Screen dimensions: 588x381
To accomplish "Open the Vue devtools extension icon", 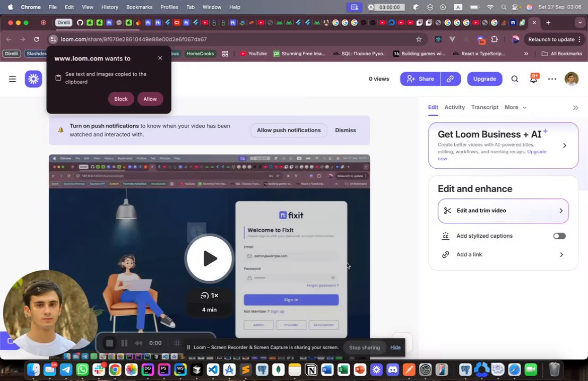I will click(x=452, y=39).
